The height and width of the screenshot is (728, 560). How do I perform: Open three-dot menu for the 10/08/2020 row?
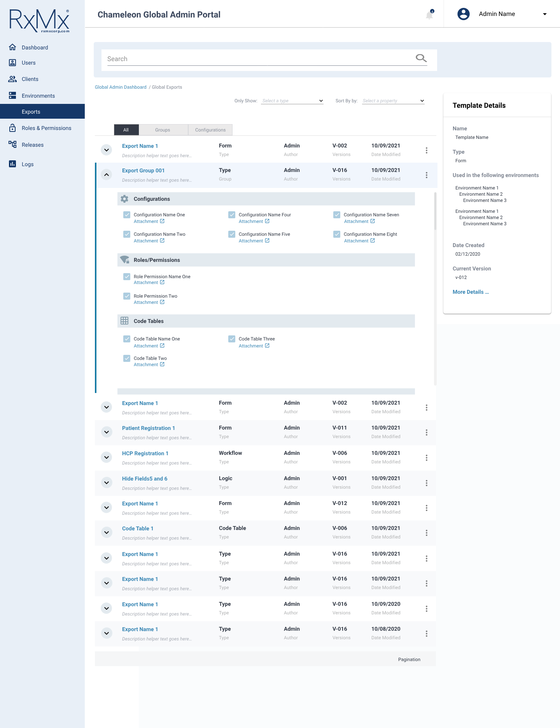click(x=427, y=634)
